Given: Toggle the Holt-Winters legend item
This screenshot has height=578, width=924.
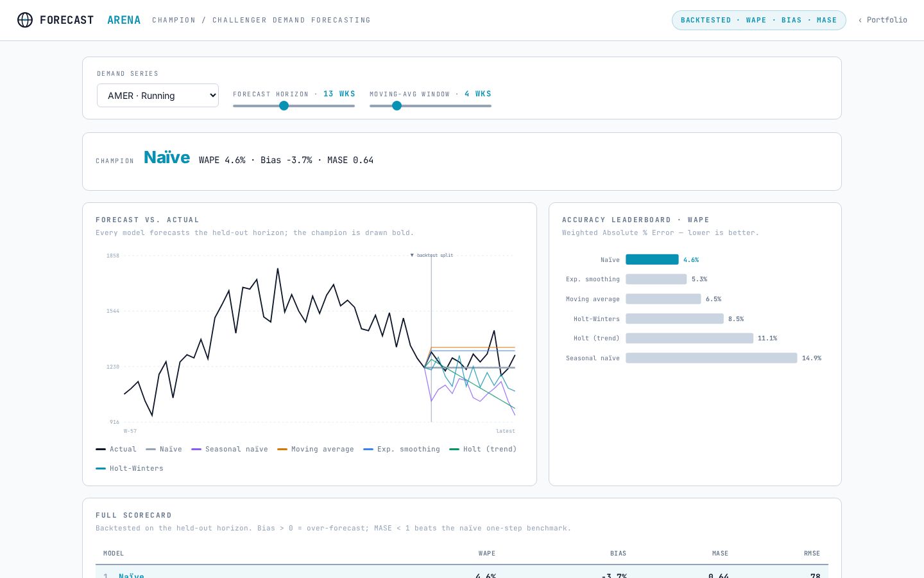Looking at the screenshot, I should point(130,469).
